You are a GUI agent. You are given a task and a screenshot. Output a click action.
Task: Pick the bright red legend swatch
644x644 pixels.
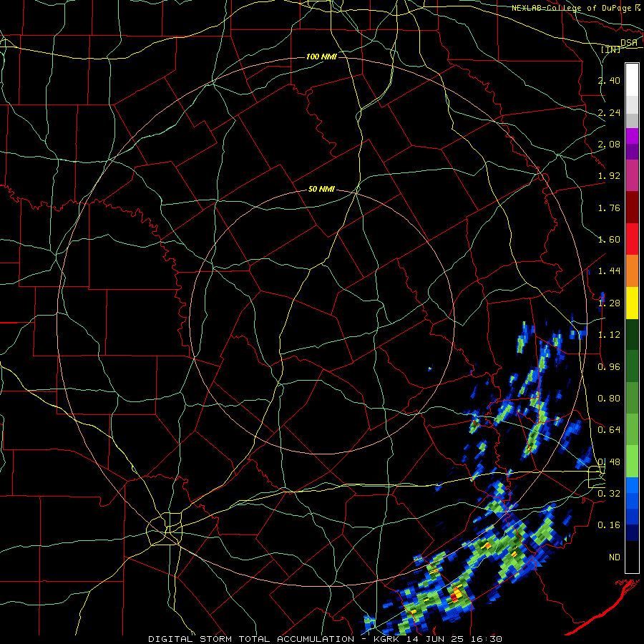tap(632, 239)
